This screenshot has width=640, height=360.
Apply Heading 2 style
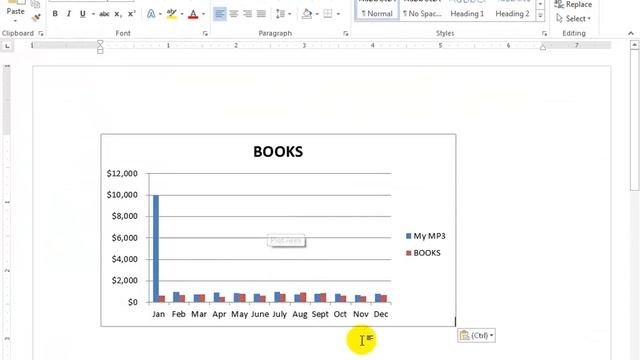512,10
